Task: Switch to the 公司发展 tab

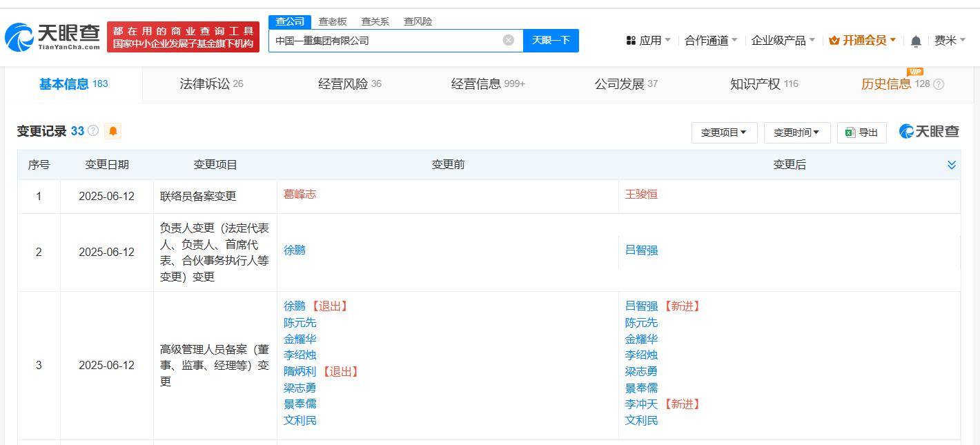Action: [626, 84]
